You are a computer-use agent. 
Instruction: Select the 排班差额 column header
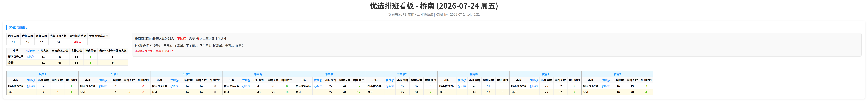91,51
